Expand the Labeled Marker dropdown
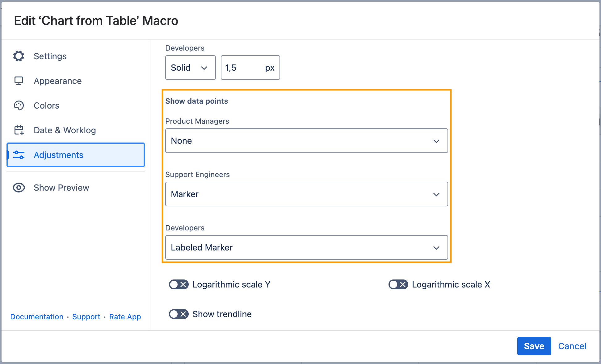The image size is (601, 364). pos(306,247)
